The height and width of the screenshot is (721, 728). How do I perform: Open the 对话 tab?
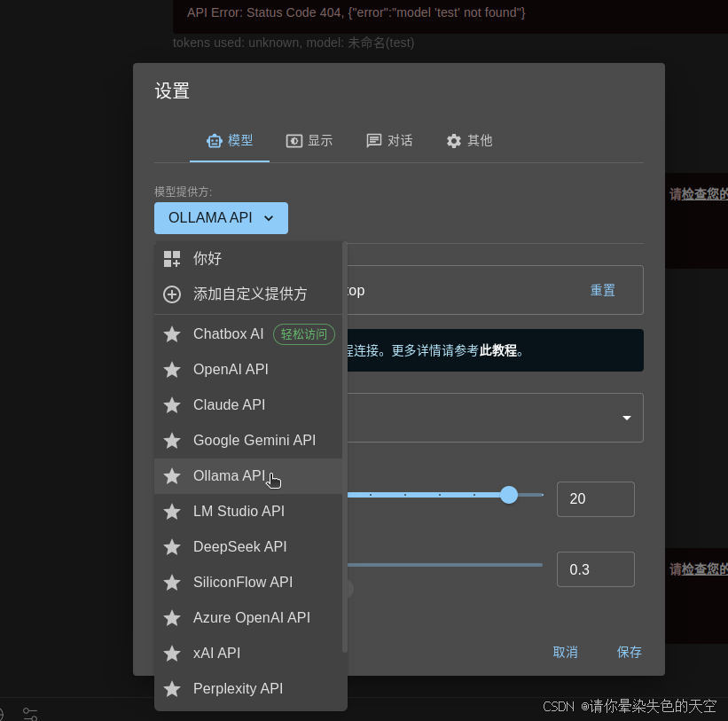389,141
